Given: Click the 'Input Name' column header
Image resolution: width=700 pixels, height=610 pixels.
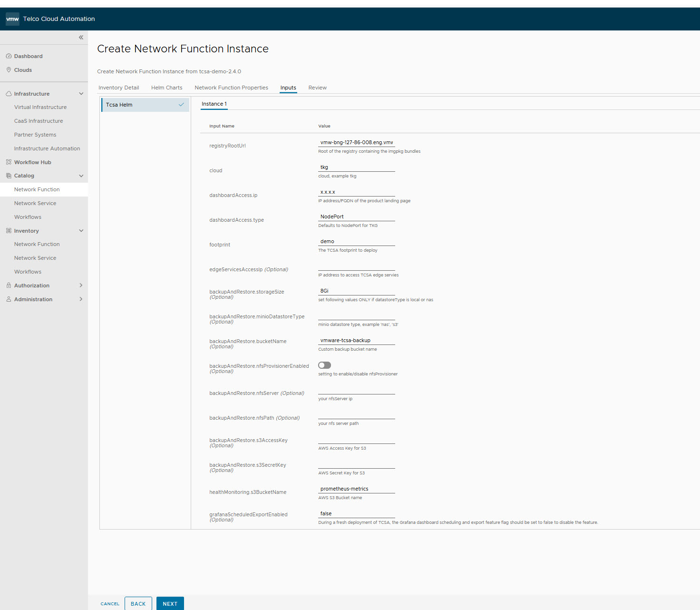Looking at the screenshot, I should 222,126.
